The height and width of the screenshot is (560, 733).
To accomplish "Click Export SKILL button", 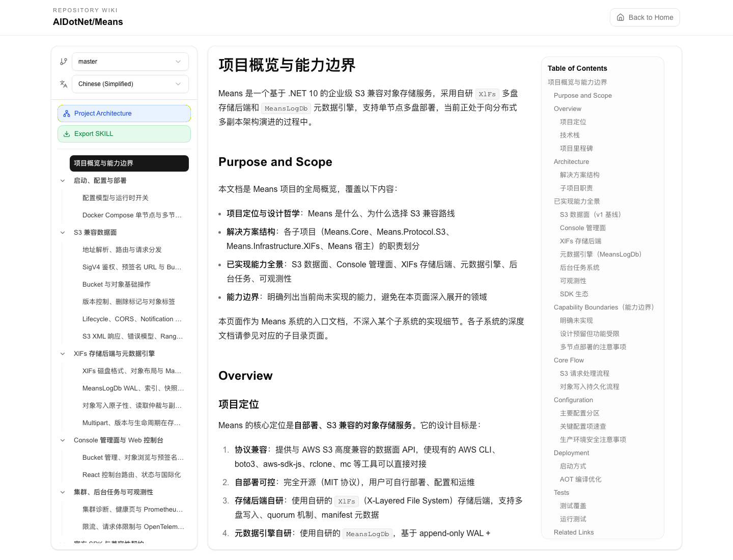I will tap(124, 134).
